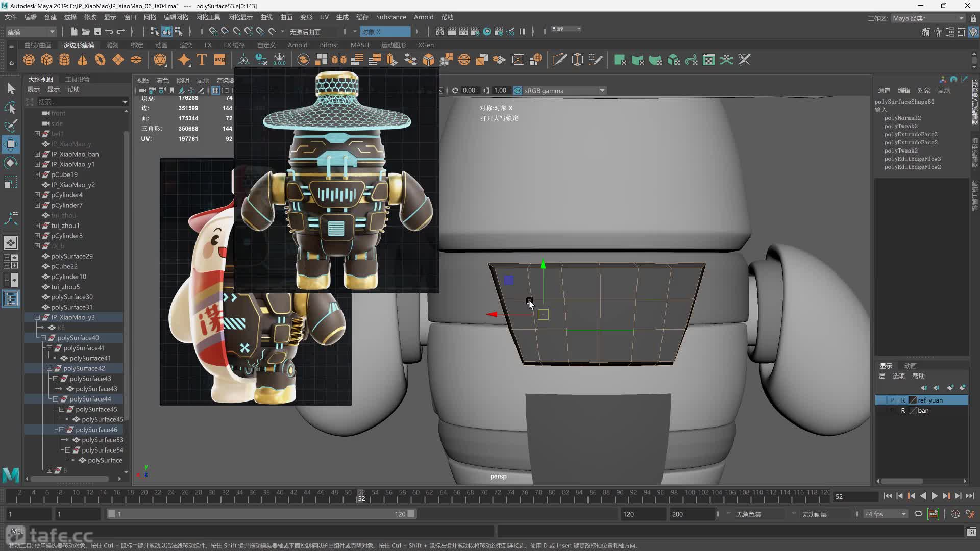Click the SVG import shelf icon
Viewport: 980px width, 551px height.
(219, 60)
